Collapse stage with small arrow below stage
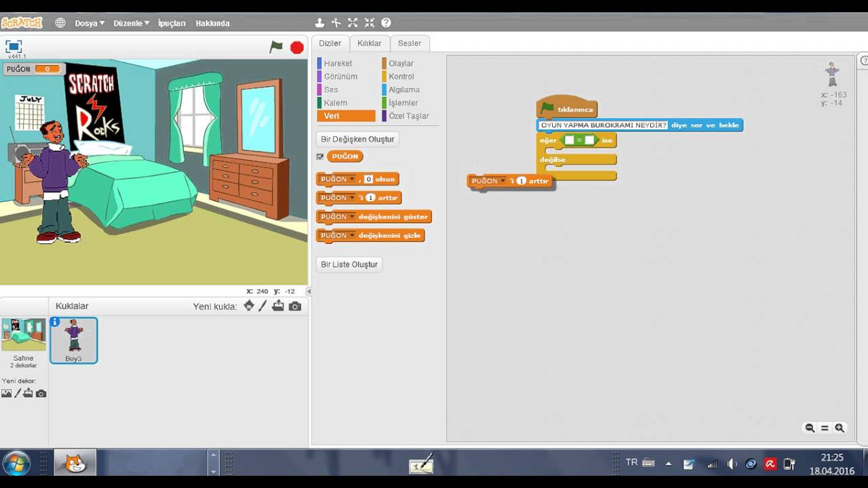The width and height of the screenshot is (868, 488). (309, 291)
